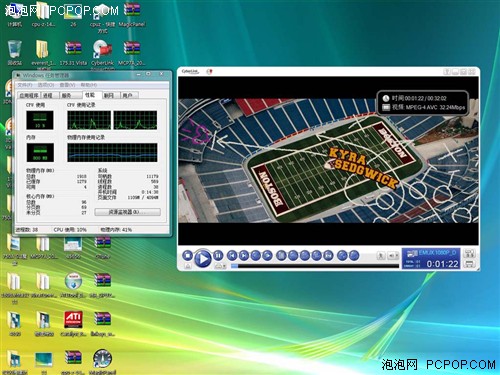Select the 175.31 Vista archive icon
The image size is (500, 375).
pyautogui.click(x=73, y=53)
